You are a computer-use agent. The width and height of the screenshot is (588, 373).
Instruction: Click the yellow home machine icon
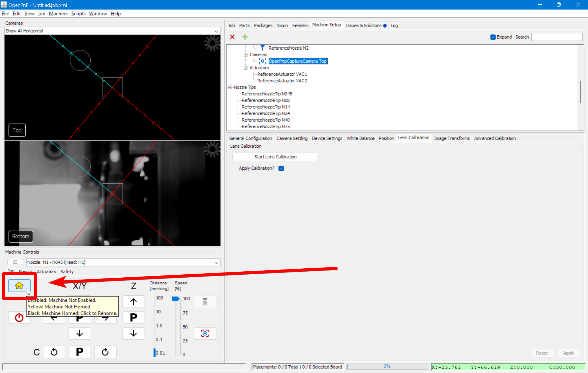pyautogui.click(x=19, y=285)
